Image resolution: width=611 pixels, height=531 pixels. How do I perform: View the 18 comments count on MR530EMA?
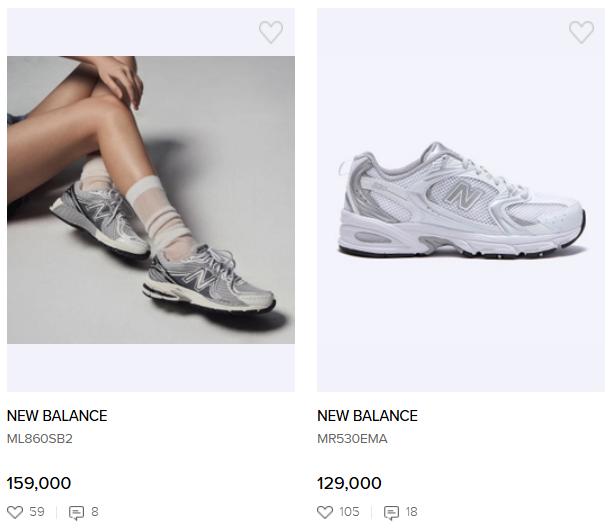411,512
